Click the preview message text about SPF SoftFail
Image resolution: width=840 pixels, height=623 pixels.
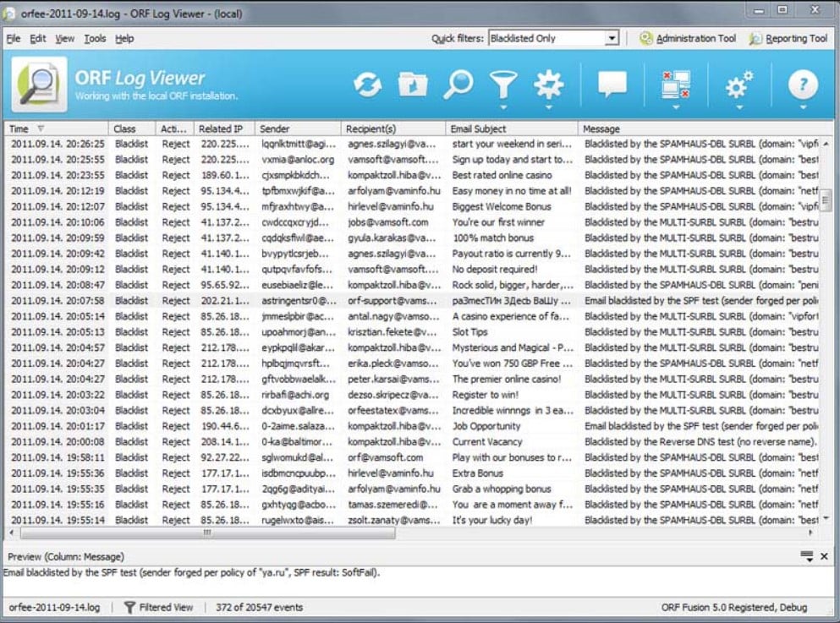tap(192, 572)
